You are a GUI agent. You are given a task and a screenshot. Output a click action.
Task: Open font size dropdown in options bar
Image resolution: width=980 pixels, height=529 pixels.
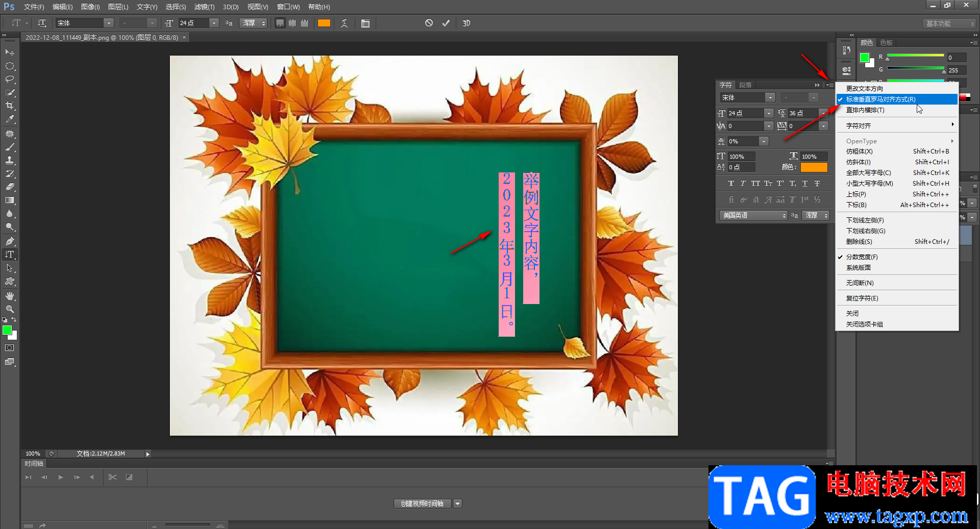(x=214, y=23)
